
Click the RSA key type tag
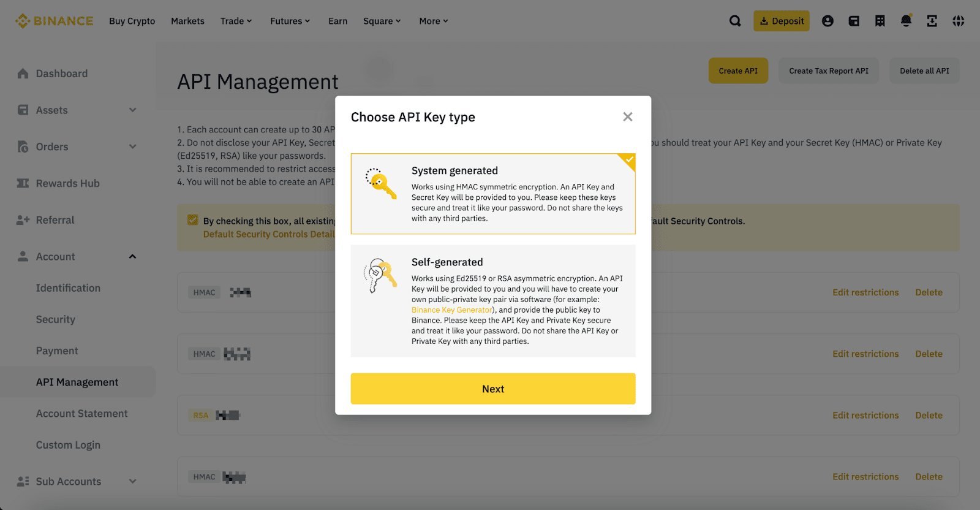pos(201,415)
